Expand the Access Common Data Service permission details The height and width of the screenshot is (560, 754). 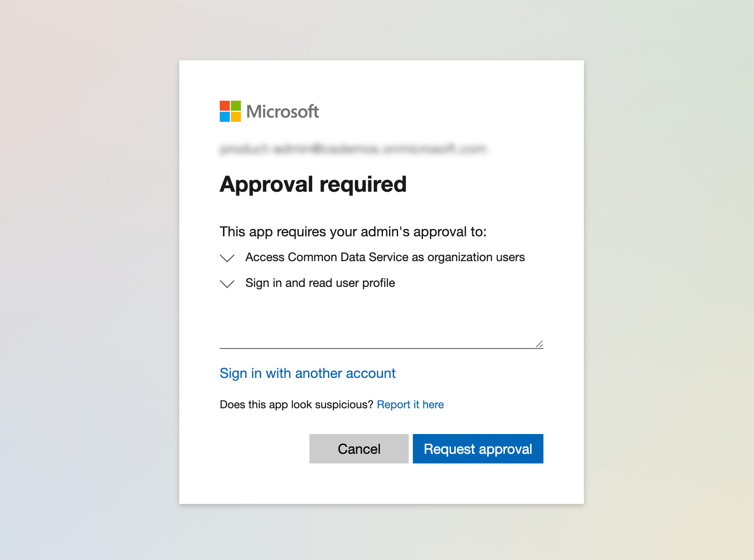(x=227, y=258)
